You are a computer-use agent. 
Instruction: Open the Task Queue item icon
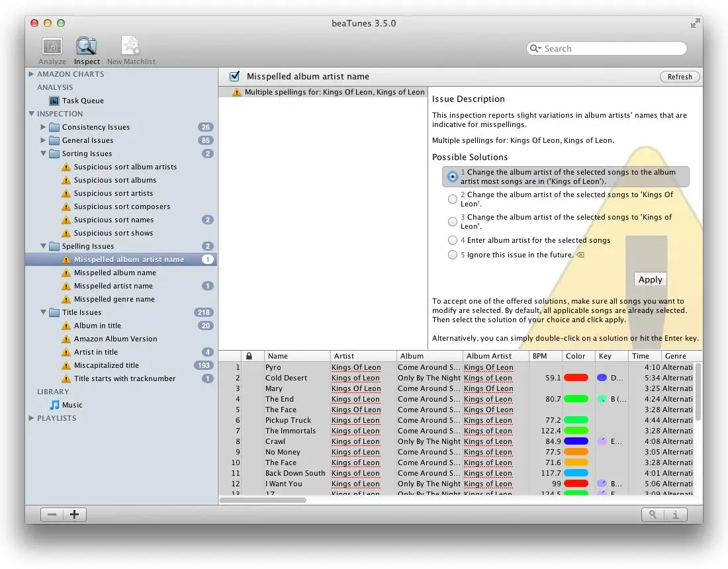pyautogui.click(x=54, y=101)
